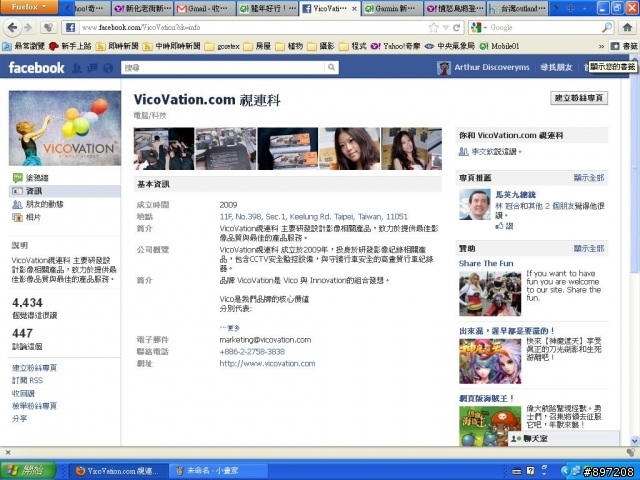Image resolution: width=640 pixels, height=480 pixels.
Task: Open Facebook friend requests icon
Action: click(77, 68)
